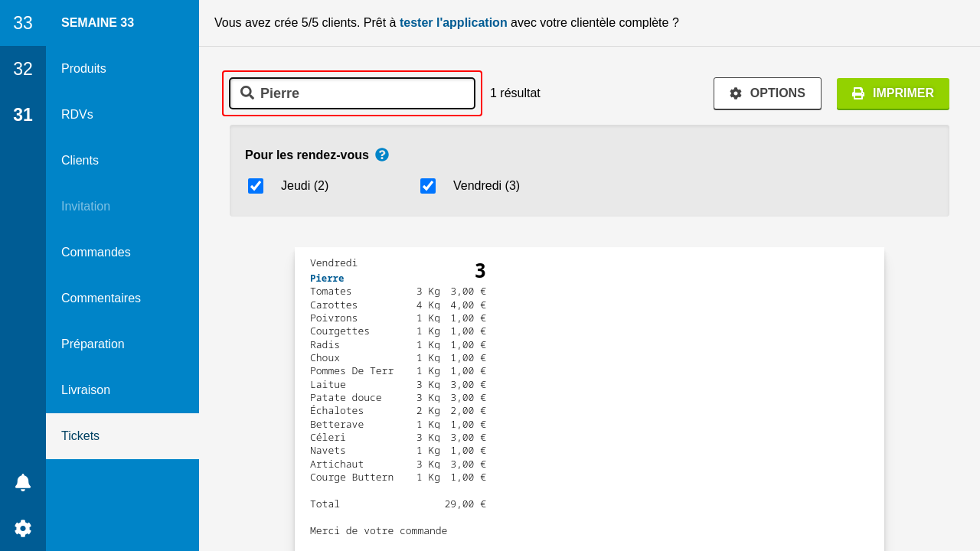Viewport: 980px width, 551px height.
Task: Go to the RDVs section
Action: (77, 115)
